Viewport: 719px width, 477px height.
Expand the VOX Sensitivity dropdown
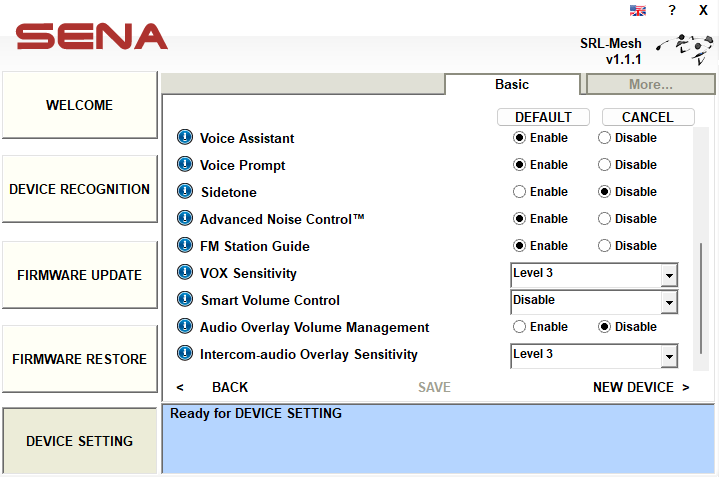coord(668,275)
